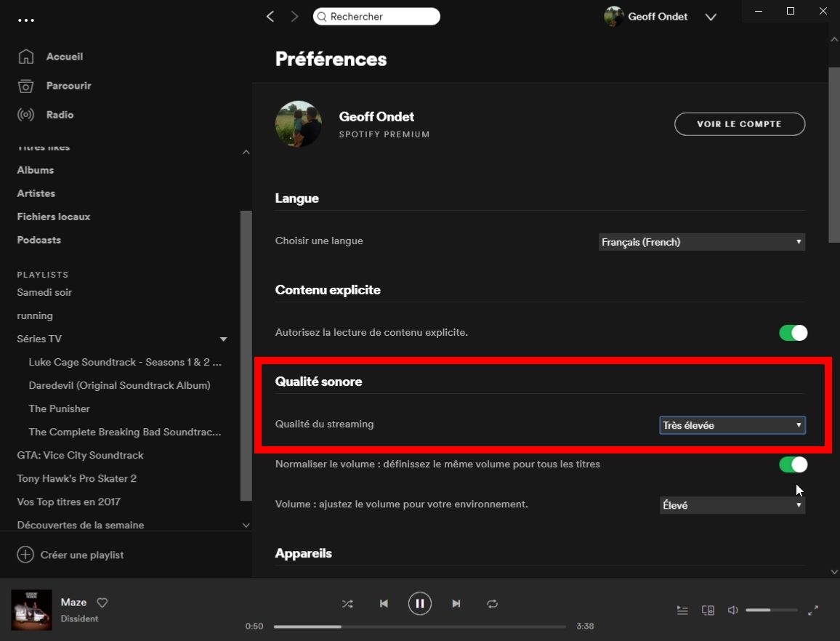Pause the current track

pos(419,604)
